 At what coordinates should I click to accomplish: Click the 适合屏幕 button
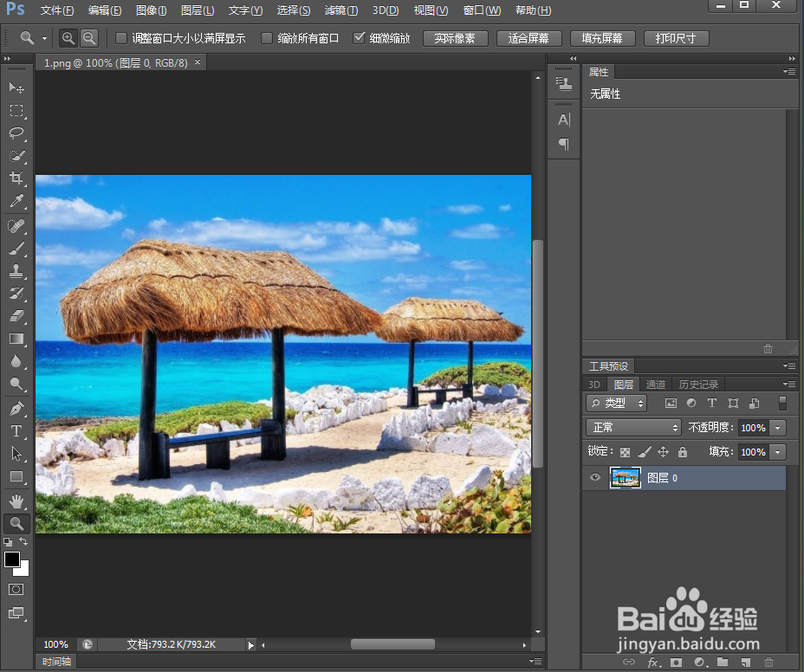point(528,38)
